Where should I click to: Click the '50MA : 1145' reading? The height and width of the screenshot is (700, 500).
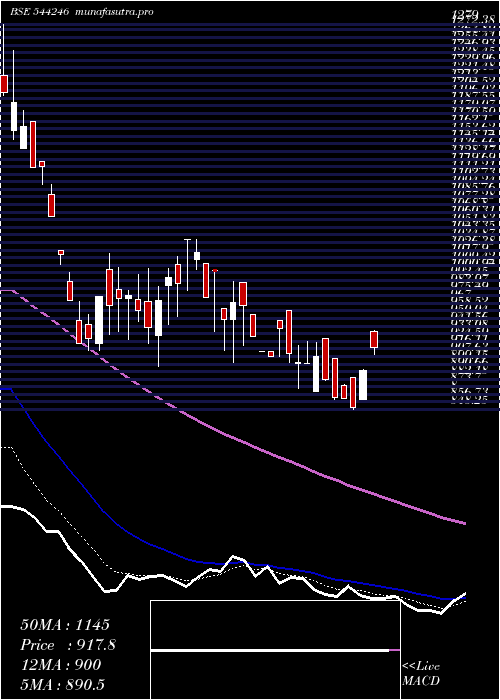(x=65, y=625)
